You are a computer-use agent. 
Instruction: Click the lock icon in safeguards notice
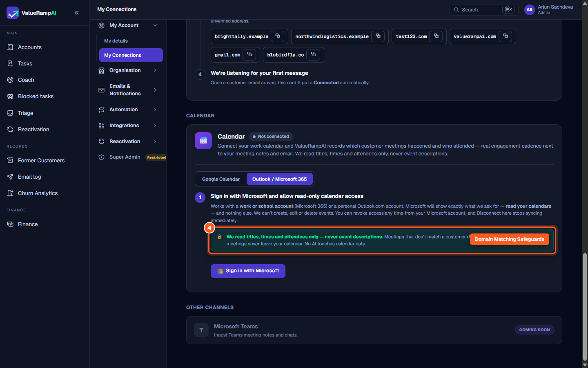tap(220, 237)
